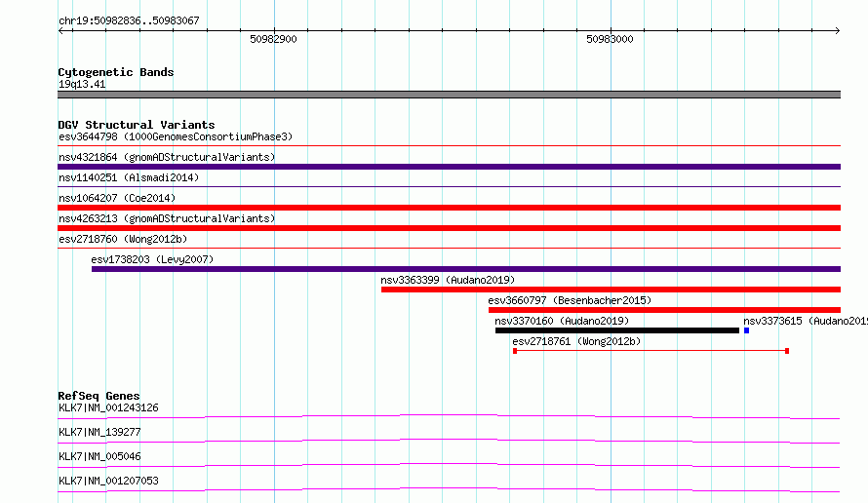Open transcript KLK7|NM_001243126 label
The width and height of the screenshot is (868, 503).
tap(108, 407)
